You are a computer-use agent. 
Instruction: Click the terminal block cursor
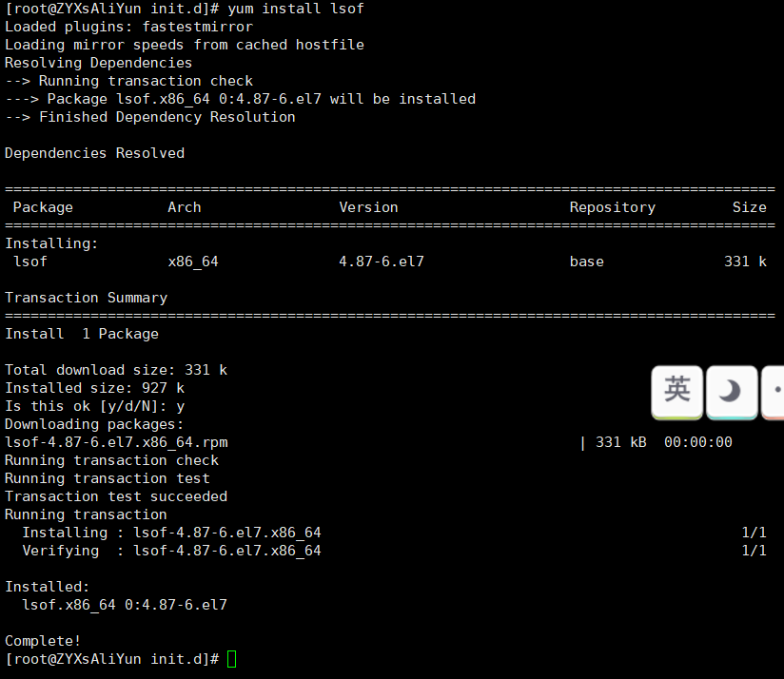click(230, 658)
